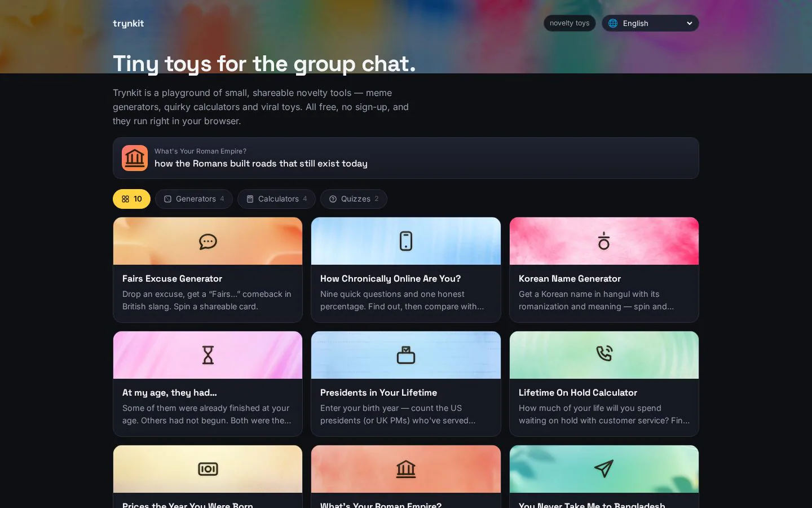Click the paper plane icon on Bangladesh card

coord(604,468)
